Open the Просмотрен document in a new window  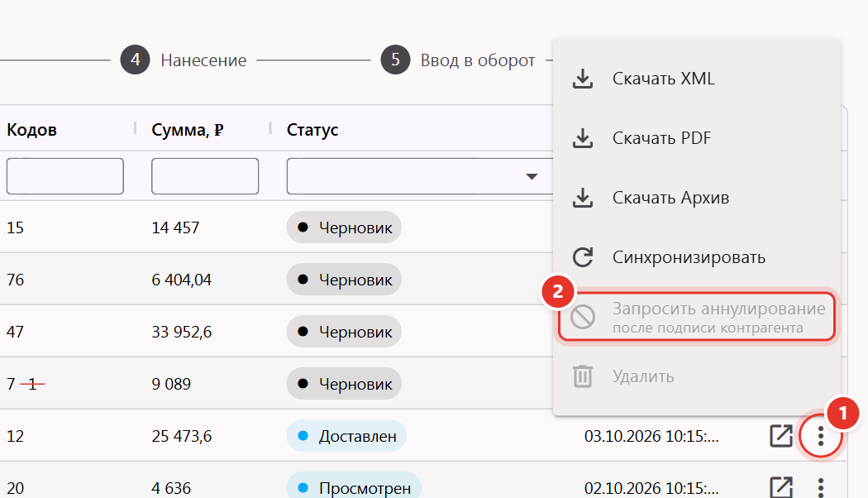(781, 487)
